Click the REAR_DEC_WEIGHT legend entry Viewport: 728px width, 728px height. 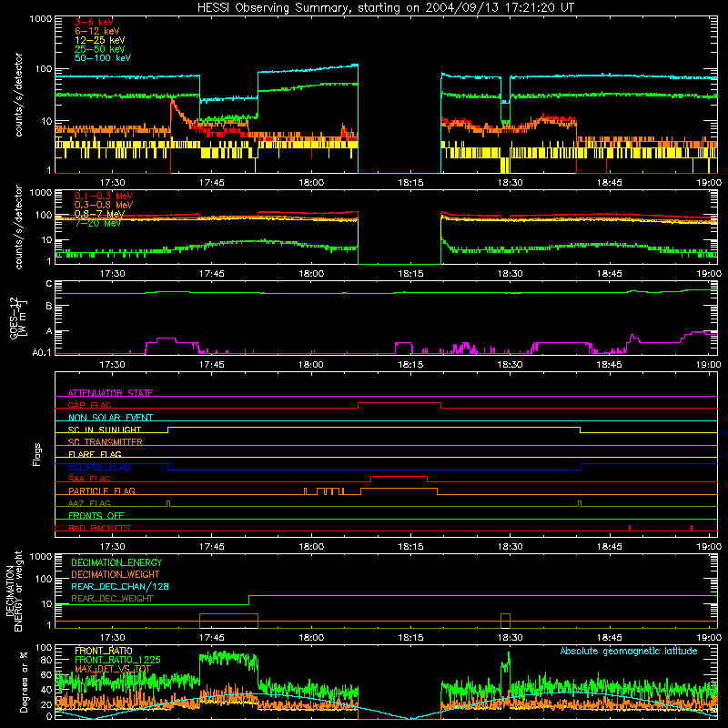click(x=112, y=599)
